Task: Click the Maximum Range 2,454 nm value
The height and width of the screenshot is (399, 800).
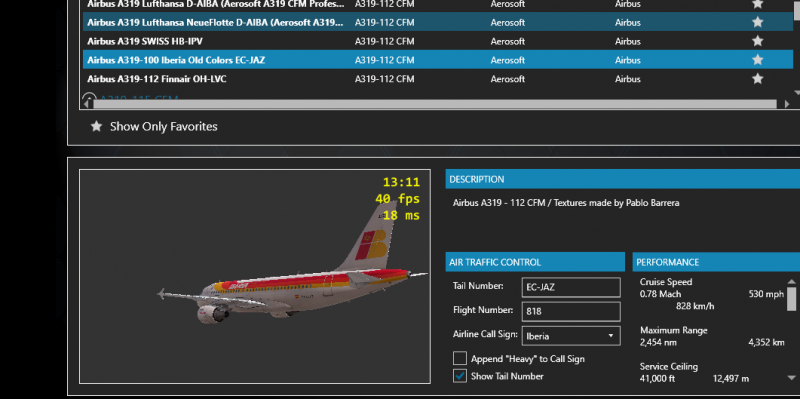Action: 658,342
